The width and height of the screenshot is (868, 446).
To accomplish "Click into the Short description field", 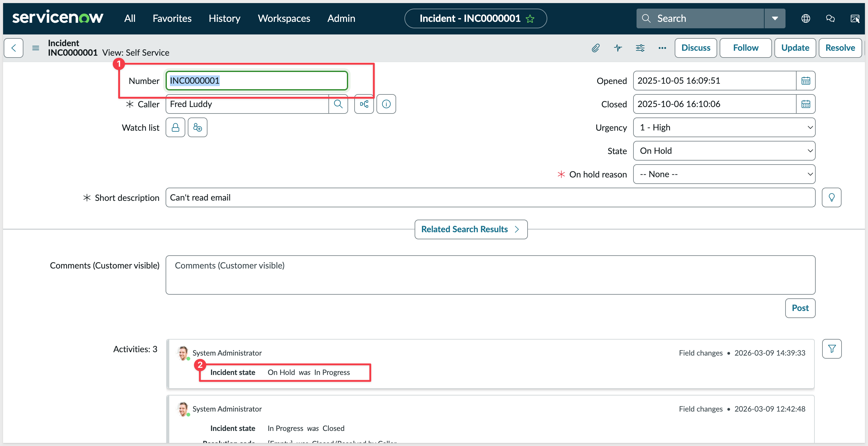I will click(x=490, y=197).
